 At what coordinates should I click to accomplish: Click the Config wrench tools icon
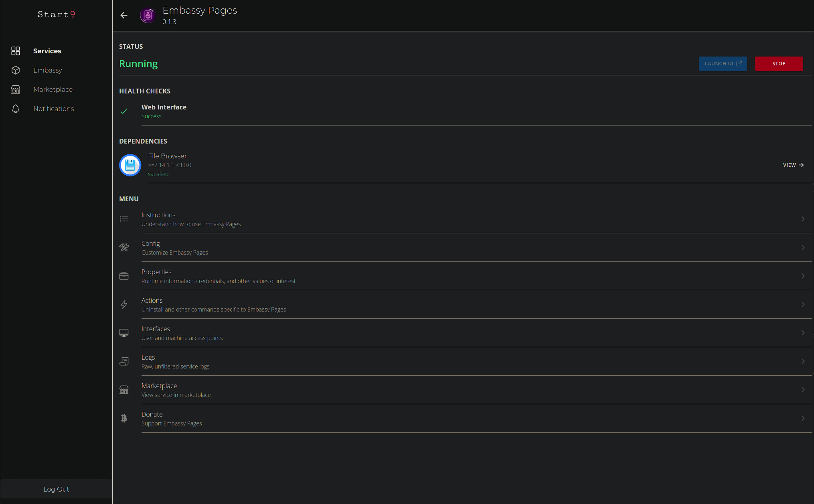124,247
